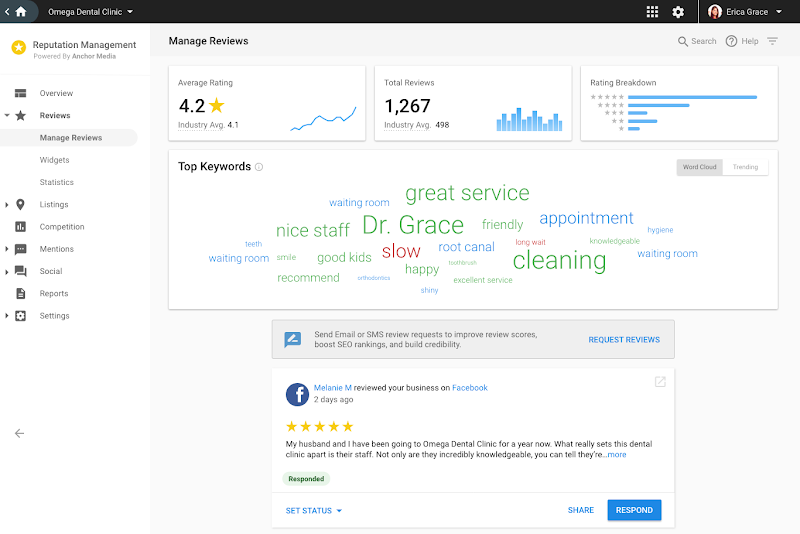Open Reports menu label
This screenshot has width=800, height=534.
click(54, 293)
